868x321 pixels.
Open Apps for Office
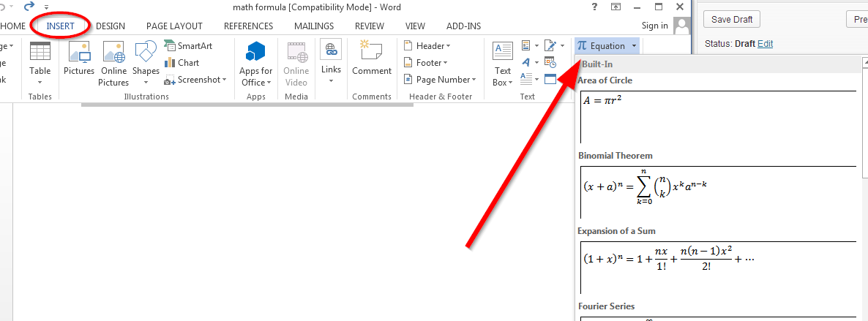click(x=255, y=63)
